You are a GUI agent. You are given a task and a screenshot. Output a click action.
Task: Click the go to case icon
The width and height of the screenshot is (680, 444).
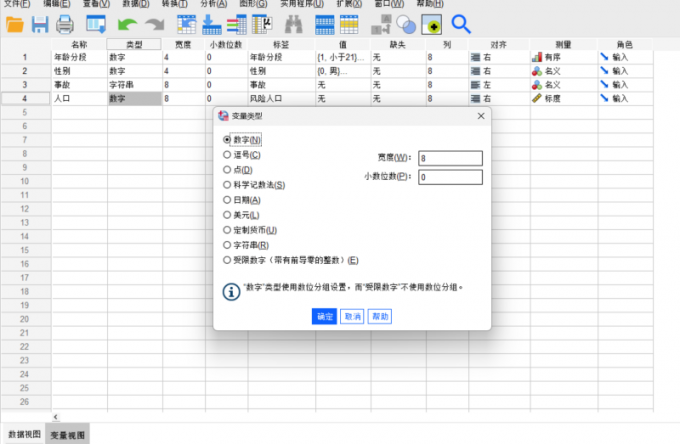[186, 24]
